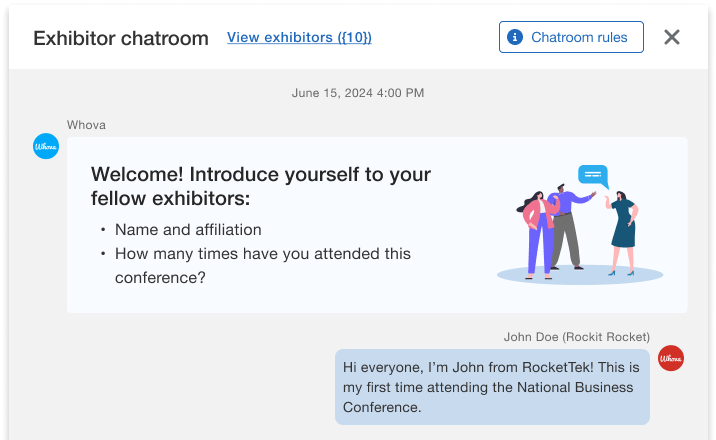Click the woman in teal dress illustration

[x=623, y=227]
